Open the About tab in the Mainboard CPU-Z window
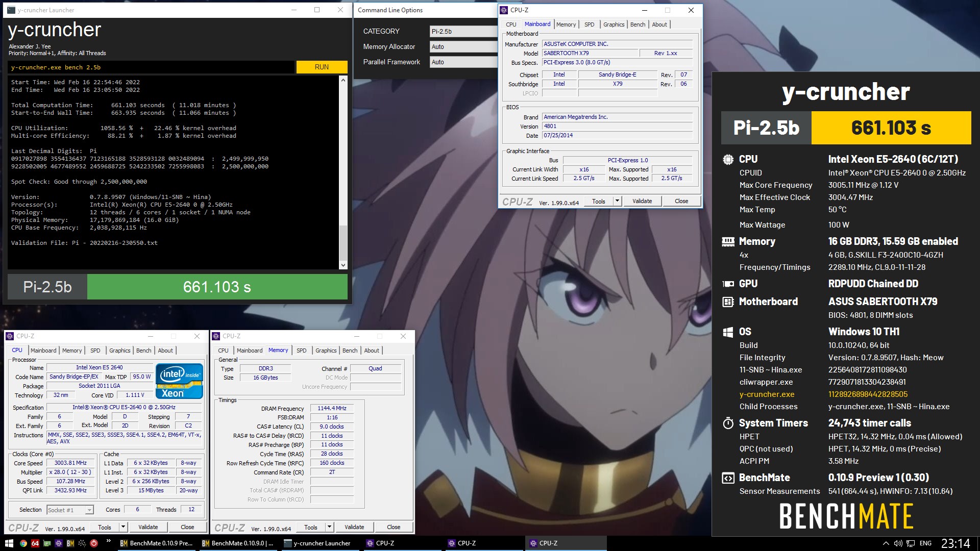Screen dimensions: 980x551 659,24
